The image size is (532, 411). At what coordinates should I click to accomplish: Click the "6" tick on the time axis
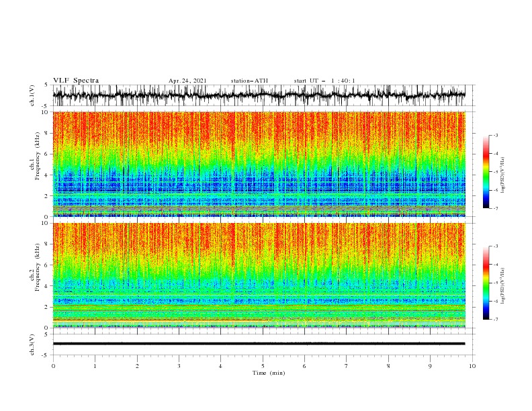[304, 366]
